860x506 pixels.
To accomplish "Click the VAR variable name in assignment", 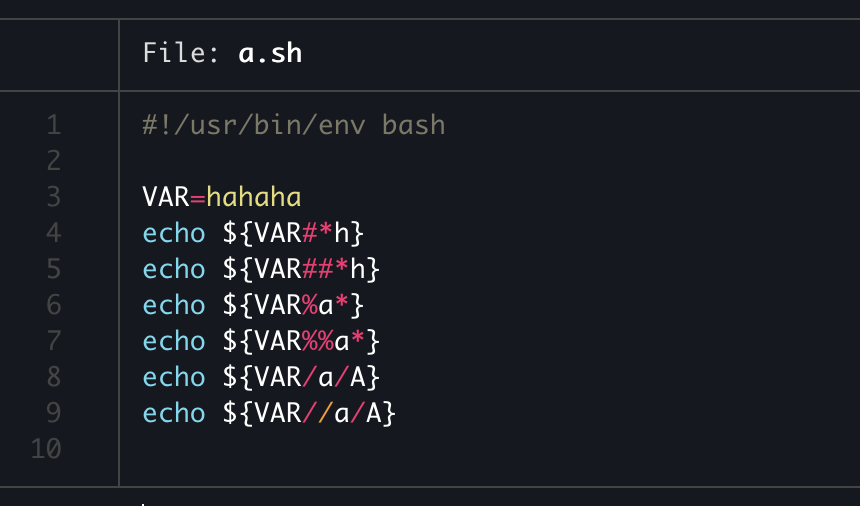I will pos(166,197).
